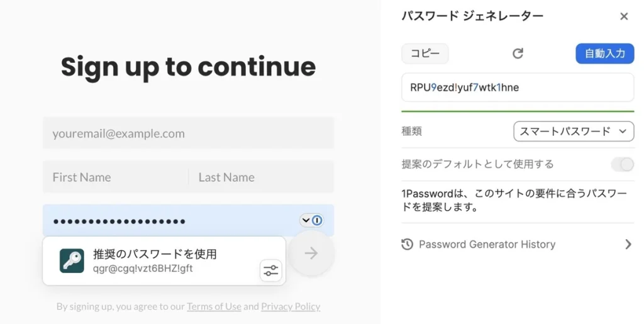Open the スマートパスワード type dropdown
644x324 pixels.
point(574,131)
